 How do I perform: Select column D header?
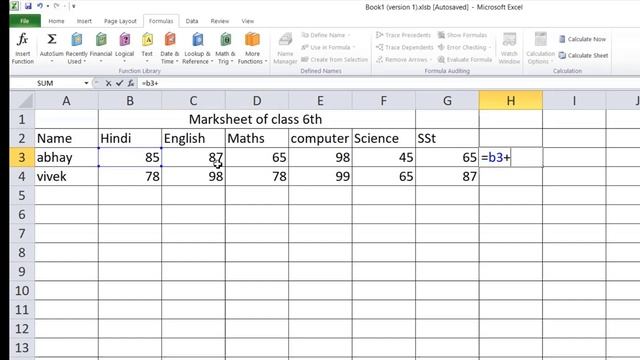pos(257,100)
